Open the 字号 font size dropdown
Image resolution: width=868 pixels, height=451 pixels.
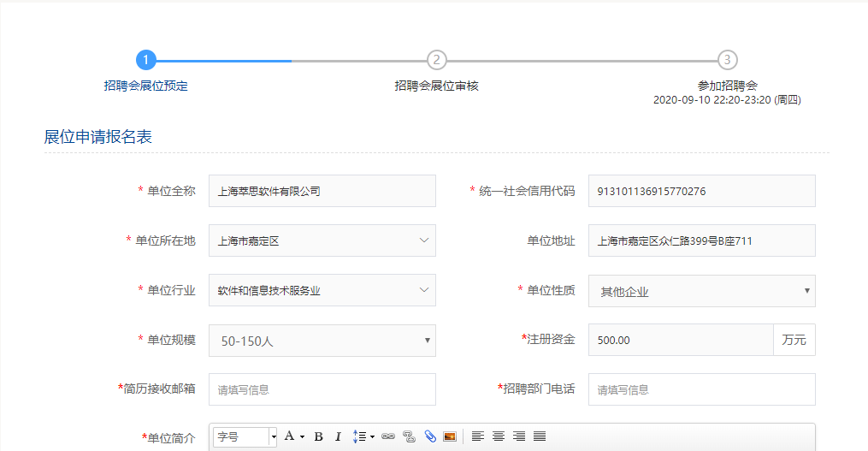tap(245, 436)
